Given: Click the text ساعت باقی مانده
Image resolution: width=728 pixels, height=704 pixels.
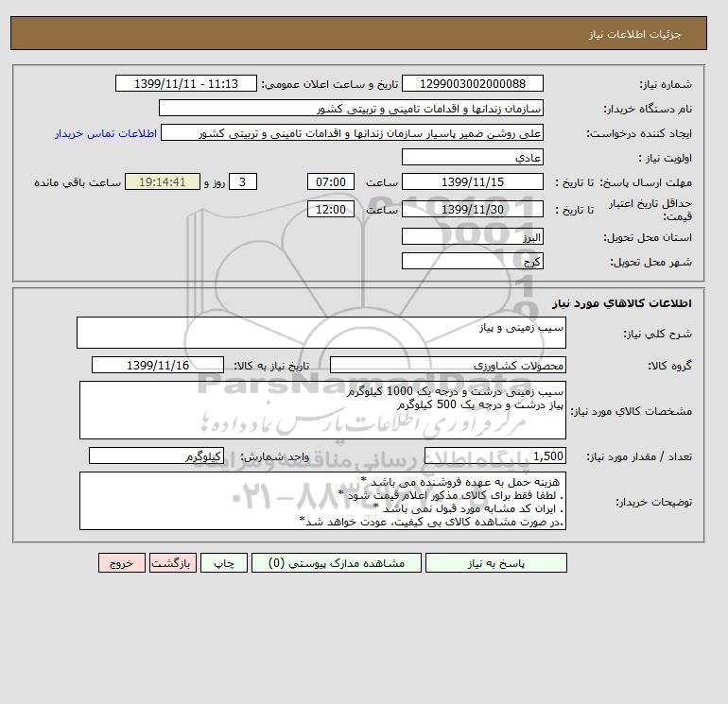Looking at the screenshot, I should (x=78, y=182).
